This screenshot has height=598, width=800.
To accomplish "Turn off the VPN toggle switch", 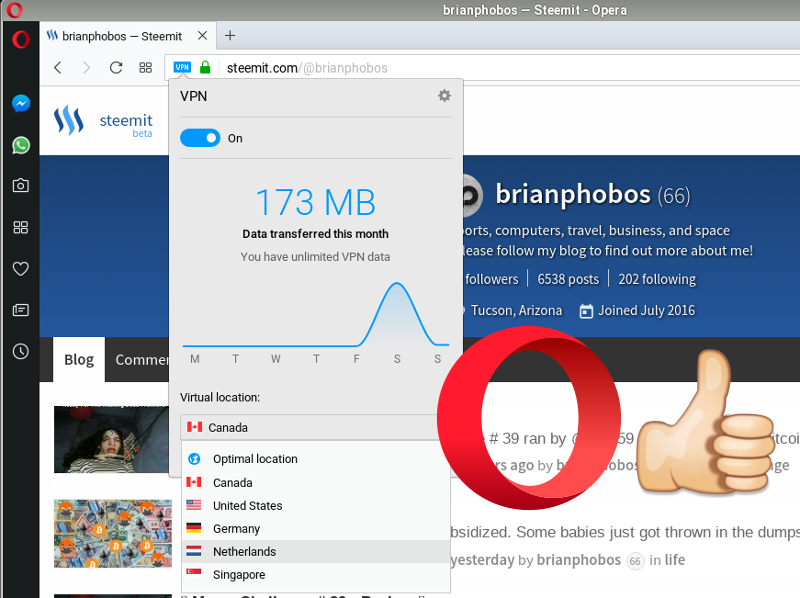I will tap(200, 138).
